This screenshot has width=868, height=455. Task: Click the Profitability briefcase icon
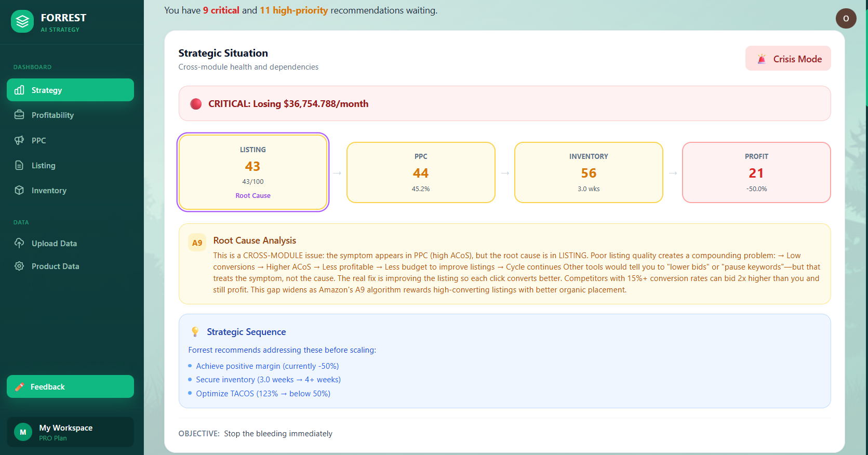tap(19, 115)
